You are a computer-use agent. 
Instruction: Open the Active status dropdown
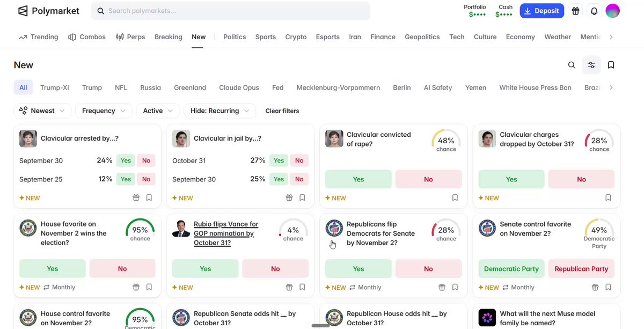158,111
